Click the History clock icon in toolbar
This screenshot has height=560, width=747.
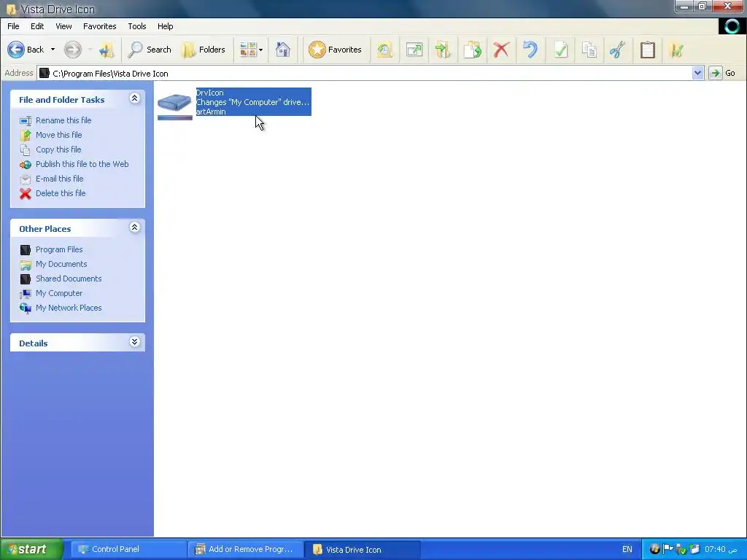coord(385,50)
